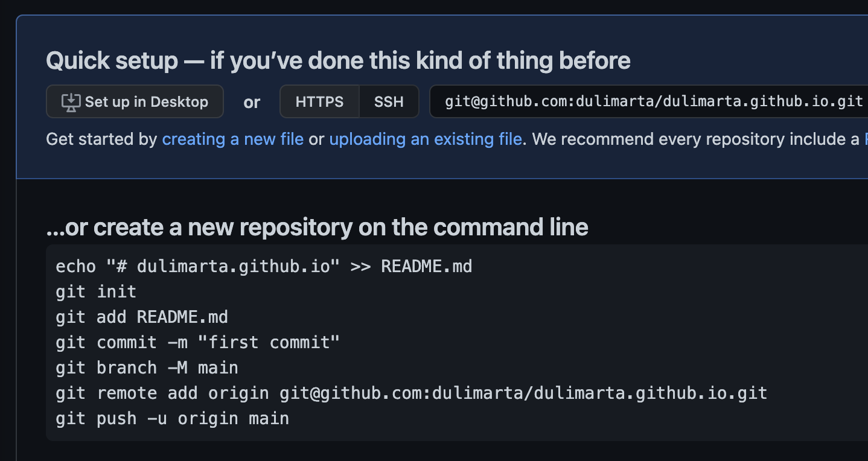
Task: Focus the git@github.com repository URL field
Action: coord(649,101)
